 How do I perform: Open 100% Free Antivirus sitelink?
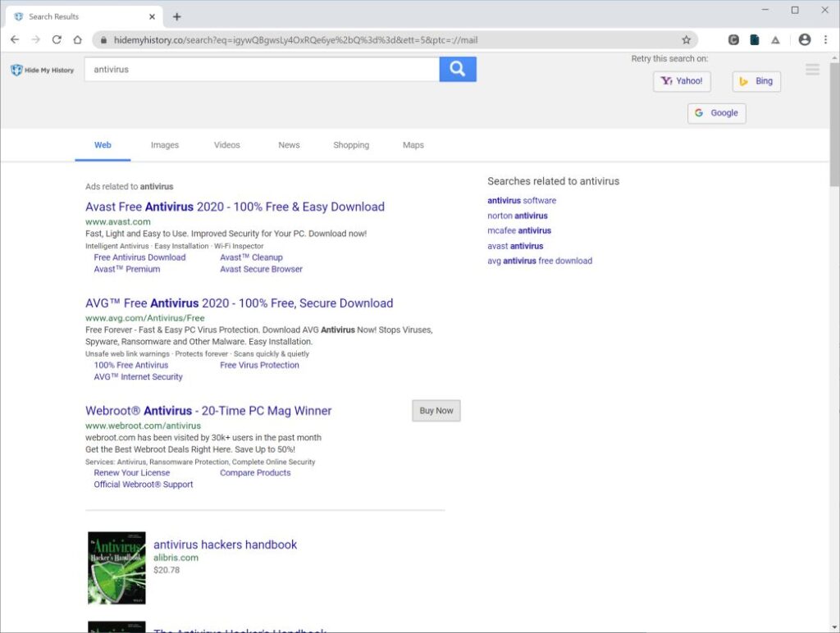131,365
